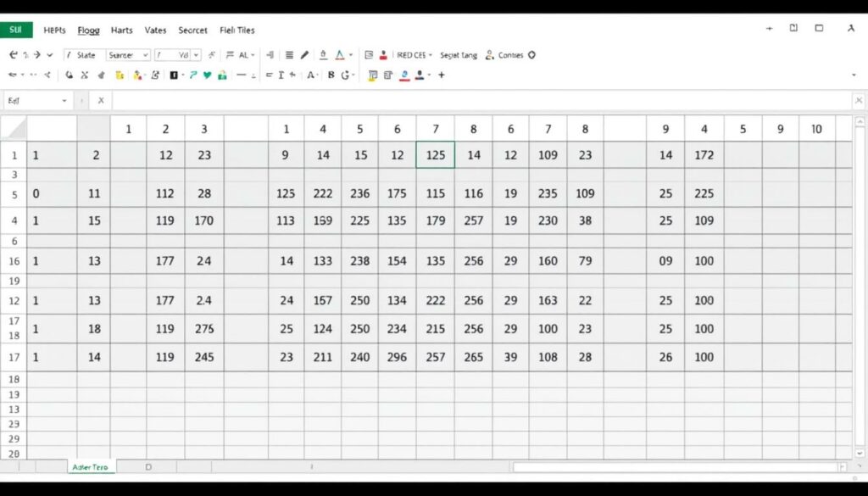Click the undo arrow icon
Viewport: 868px width, 496px height.
14,55
